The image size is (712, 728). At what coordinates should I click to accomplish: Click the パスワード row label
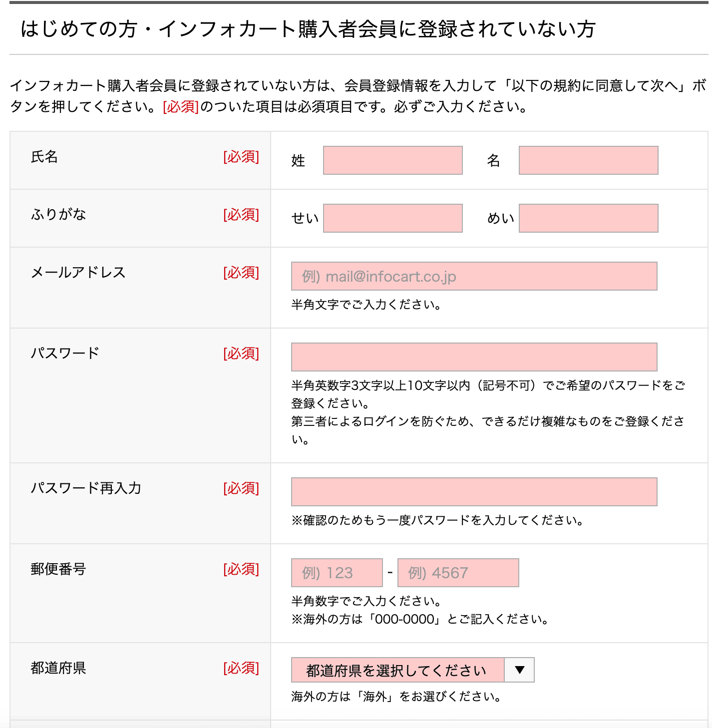(x=65, y=354)
